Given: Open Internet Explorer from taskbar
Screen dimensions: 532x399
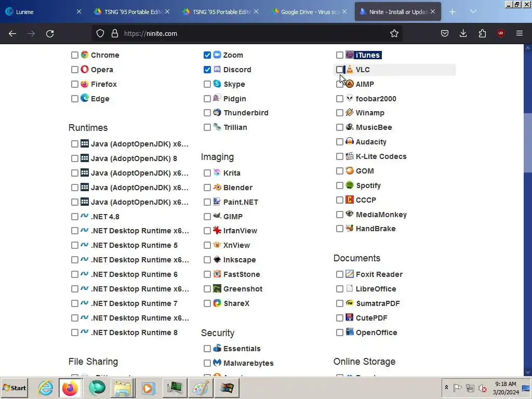Looking at the screenshot, I should (45, 388).
